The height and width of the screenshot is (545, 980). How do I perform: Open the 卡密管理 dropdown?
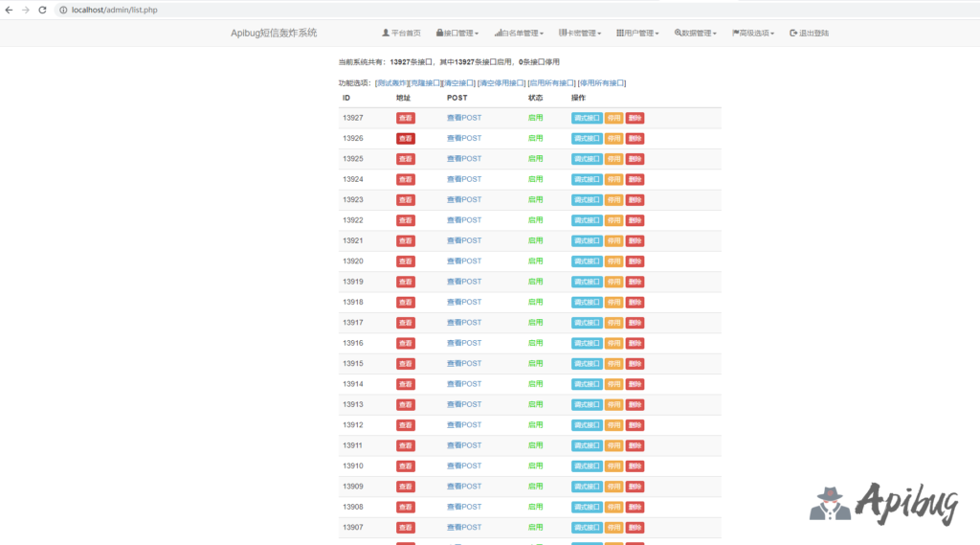[580, 33]
